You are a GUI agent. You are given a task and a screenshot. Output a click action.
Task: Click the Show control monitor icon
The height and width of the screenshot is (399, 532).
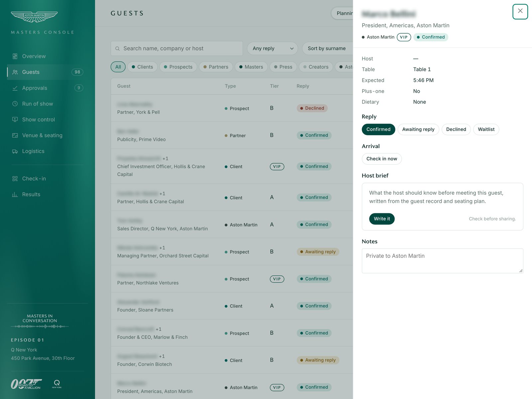pos(15,119)
